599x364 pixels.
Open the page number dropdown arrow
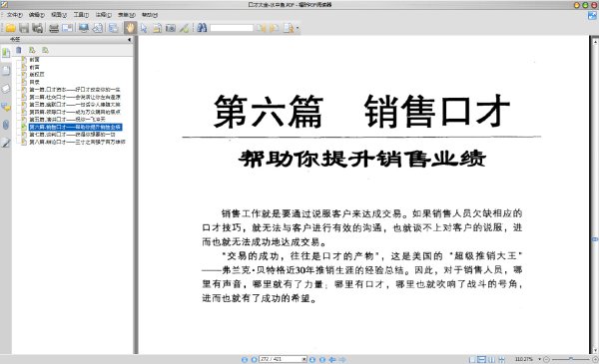[x=304, y=359]
